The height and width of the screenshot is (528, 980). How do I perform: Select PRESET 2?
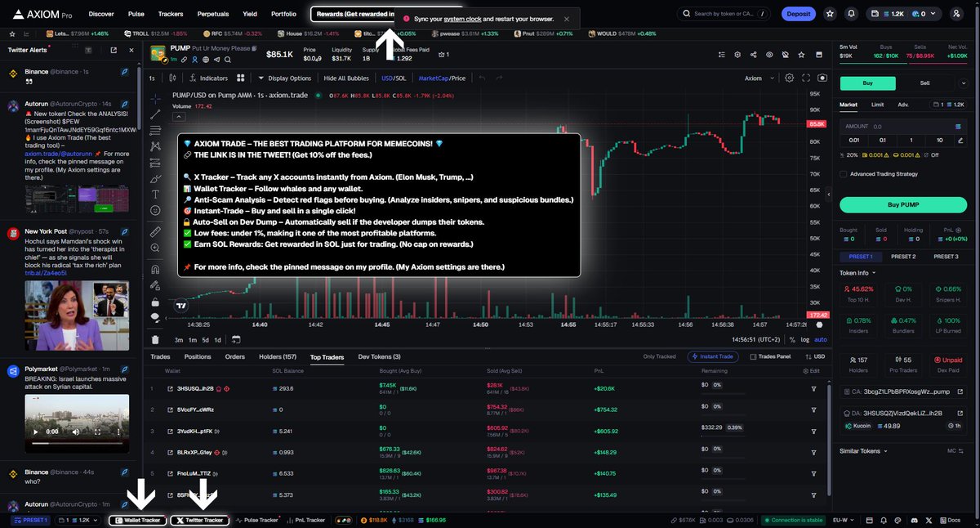point(903,257)
